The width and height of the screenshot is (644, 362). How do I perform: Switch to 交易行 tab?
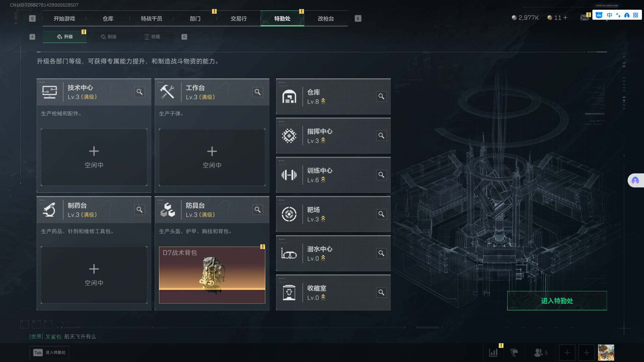pyautogui.click(x=239, y=18)
